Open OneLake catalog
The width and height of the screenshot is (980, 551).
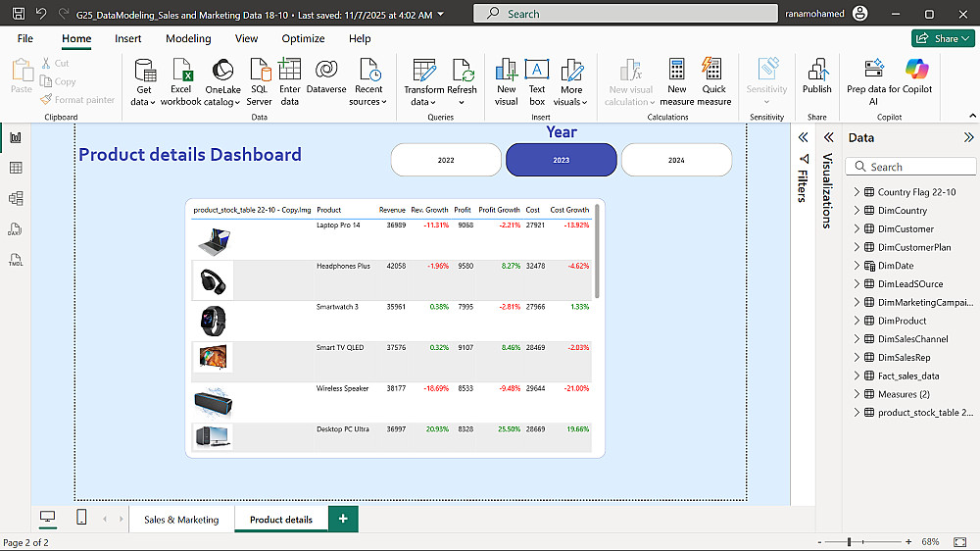click(222, 82)
